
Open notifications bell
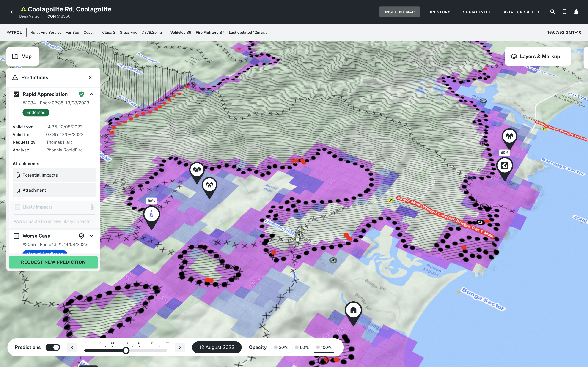576,12
